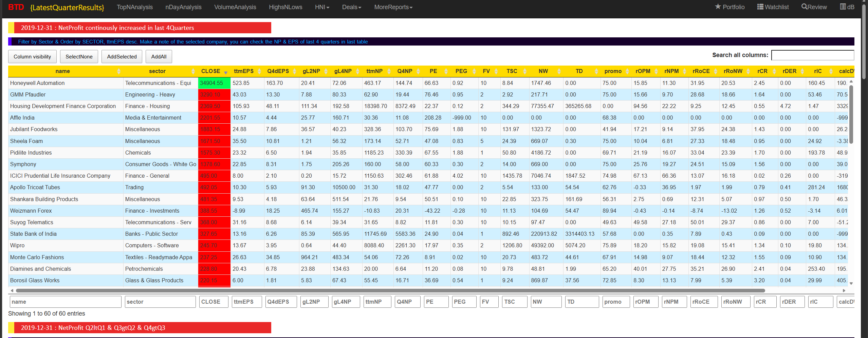
Task: Sort table by gL2NP column
Action: click(x=315, y=71)
